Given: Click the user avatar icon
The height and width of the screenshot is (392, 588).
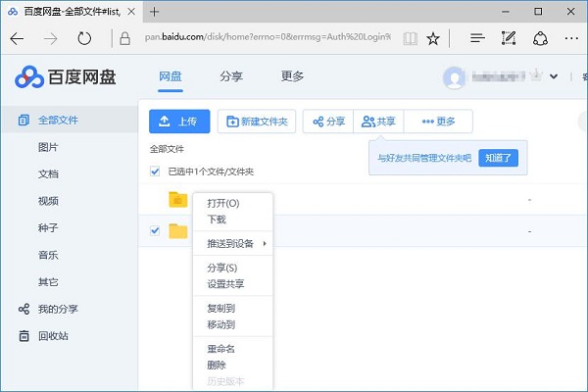Looking at the screenshot, I should point(454,76).
